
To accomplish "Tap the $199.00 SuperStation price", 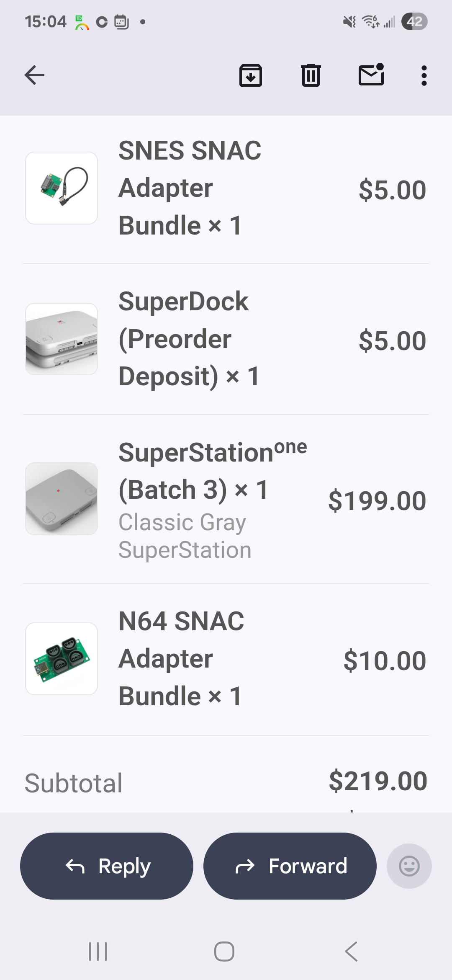I will tap(377, 500).
